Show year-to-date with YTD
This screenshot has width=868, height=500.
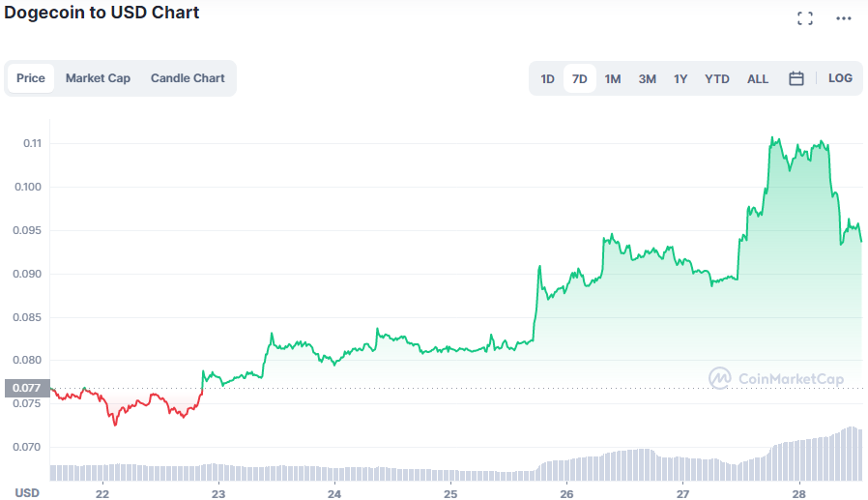click(x=717, y=78)
